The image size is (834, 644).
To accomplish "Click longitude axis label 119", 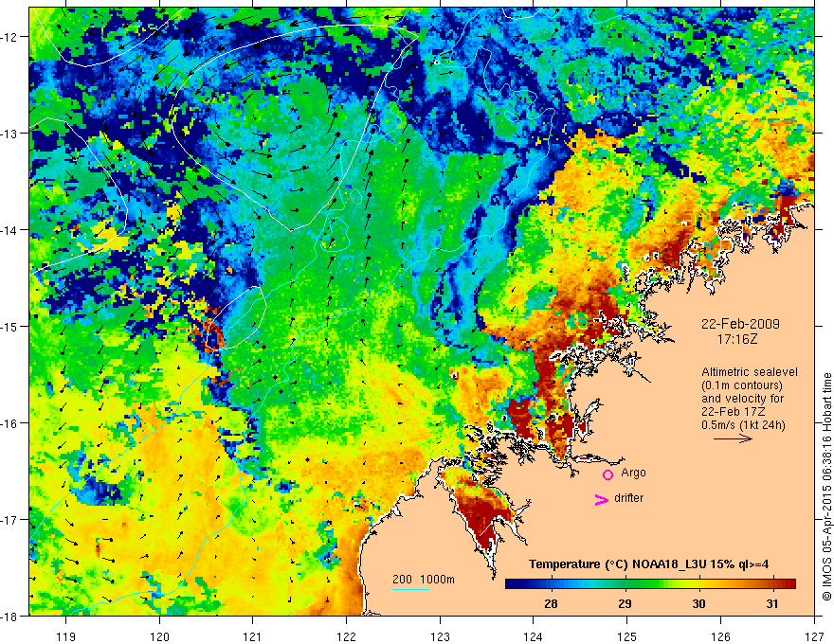I will click(x=66, y=636).
